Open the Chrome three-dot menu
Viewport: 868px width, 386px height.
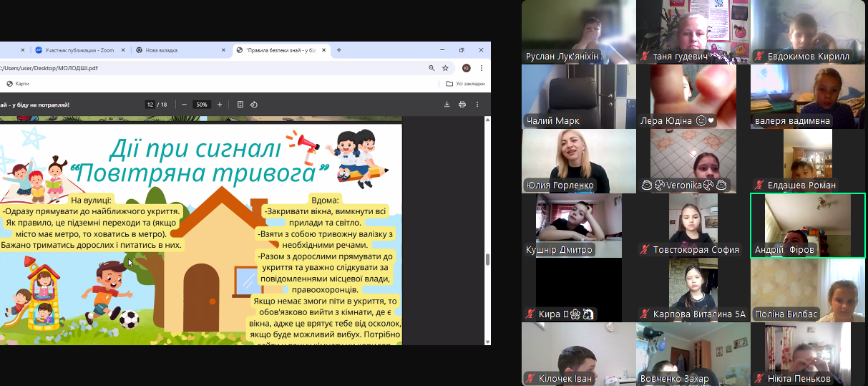(x=481, y=68)
